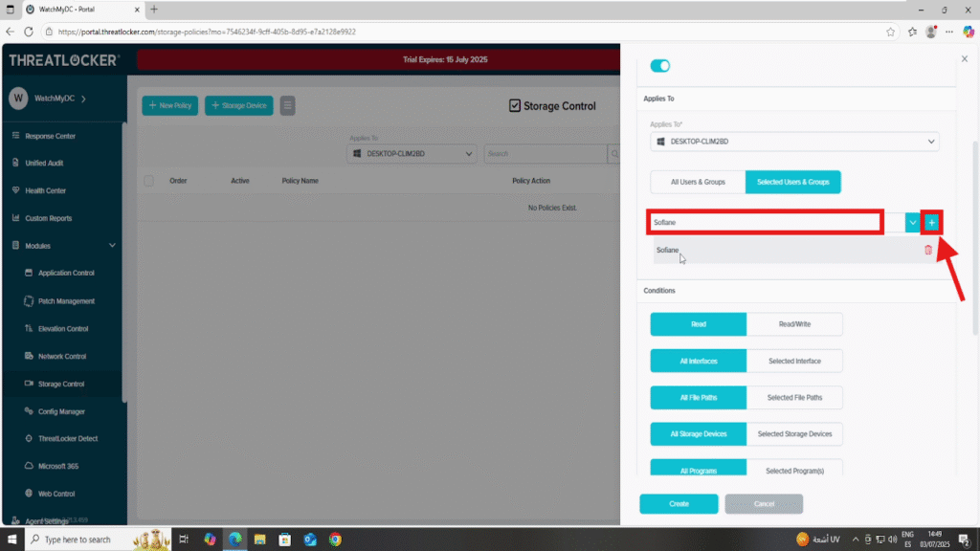Choose All Storage Devices option
Image resolution: width=980 pixels, height=551 pixels.
698,434
